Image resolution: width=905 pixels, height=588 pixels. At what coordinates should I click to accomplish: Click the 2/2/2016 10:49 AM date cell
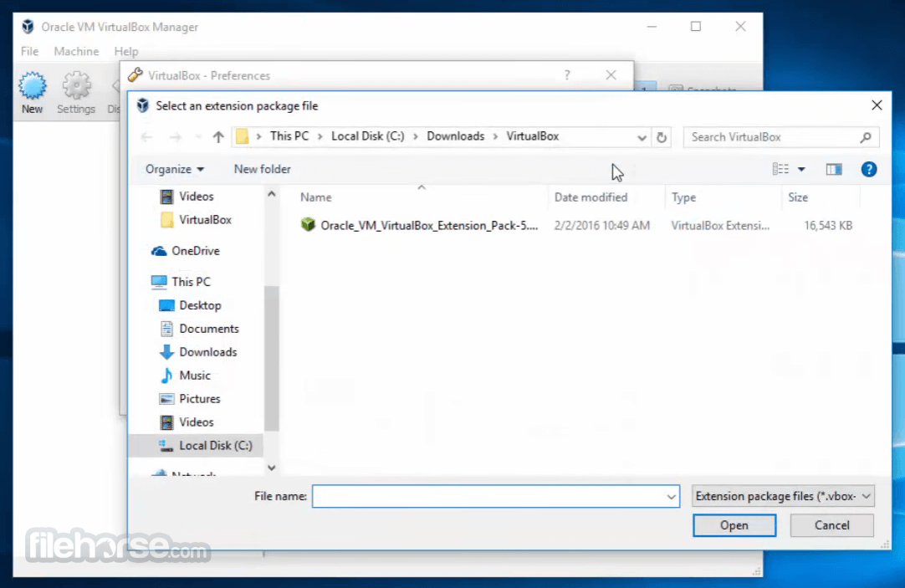tap(602, 226)
